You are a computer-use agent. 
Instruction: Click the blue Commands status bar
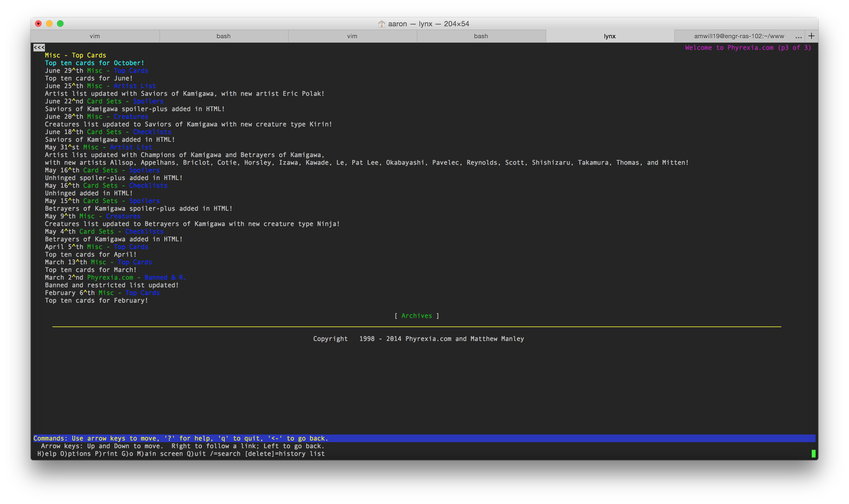tap(424, 438)
